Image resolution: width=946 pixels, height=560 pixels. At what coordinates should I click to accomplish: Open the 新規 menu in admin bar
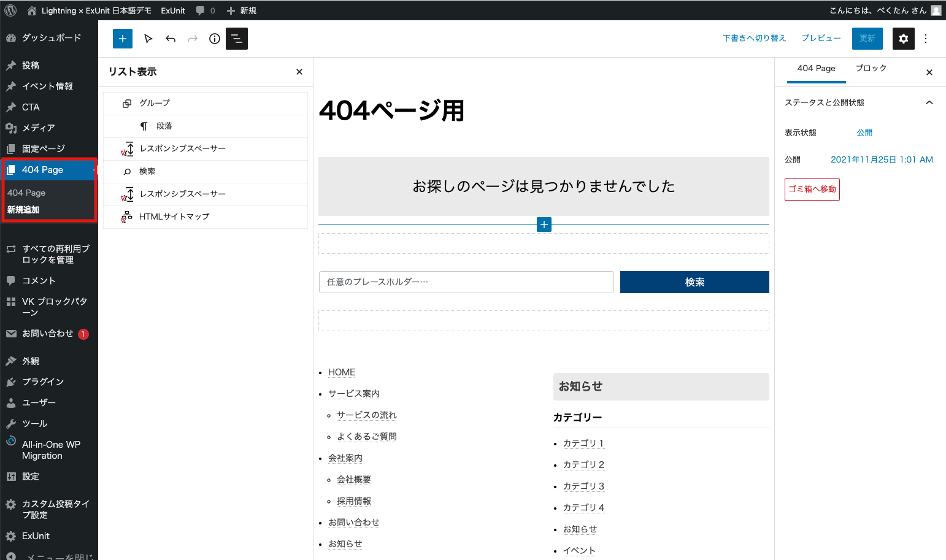[242, 10]
